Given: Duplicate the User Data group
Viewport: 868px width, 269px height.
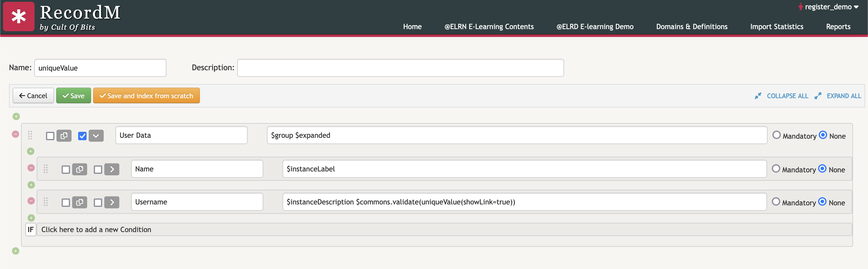Looking at the screenshot, I should pos(64,136).
